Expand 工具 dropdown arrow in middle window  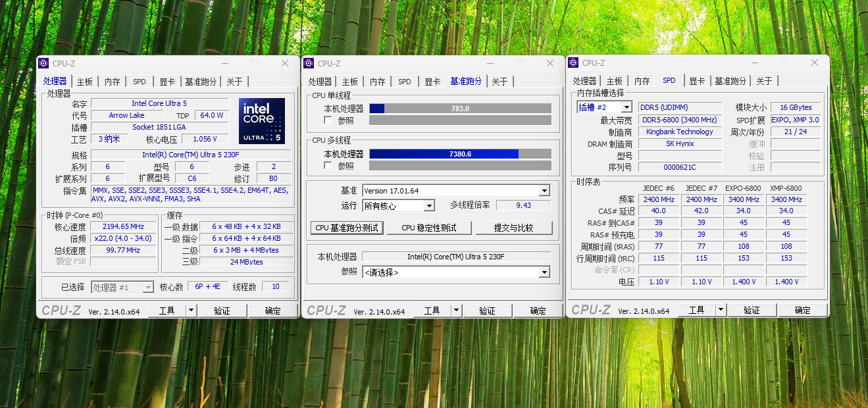[456, 311]
